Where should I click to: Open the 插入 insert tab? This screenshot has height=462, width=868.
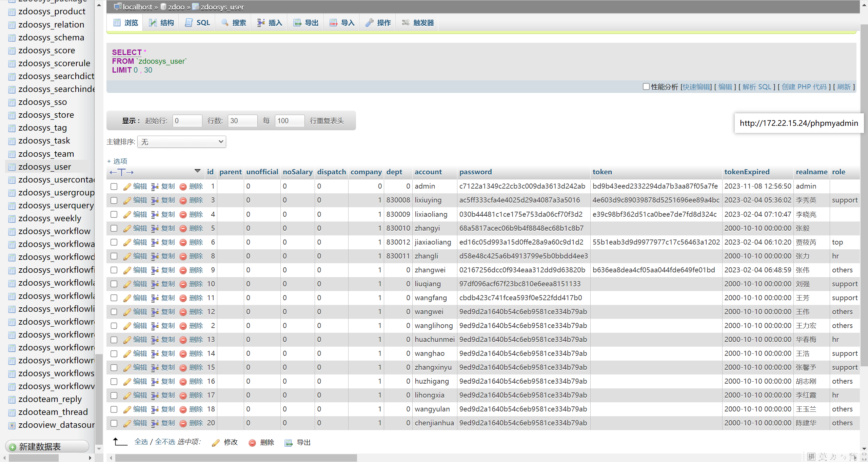270,23
